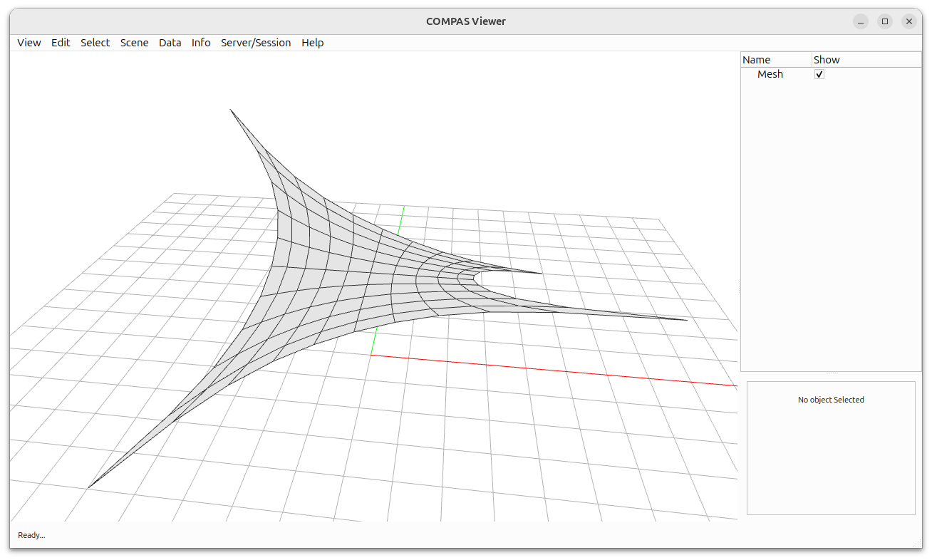Open the View menu
Viewport: 932px width, 560px height.
[x=29, y=43]
